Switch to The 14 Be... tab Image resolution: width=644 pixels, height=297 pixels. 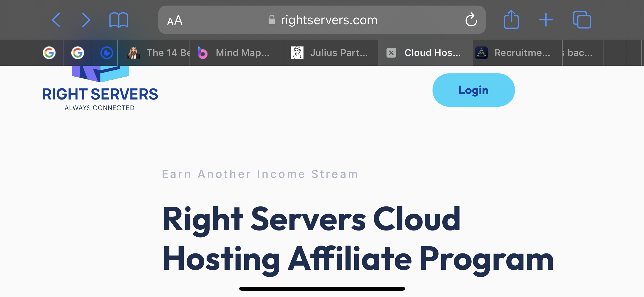pos(154,53)
